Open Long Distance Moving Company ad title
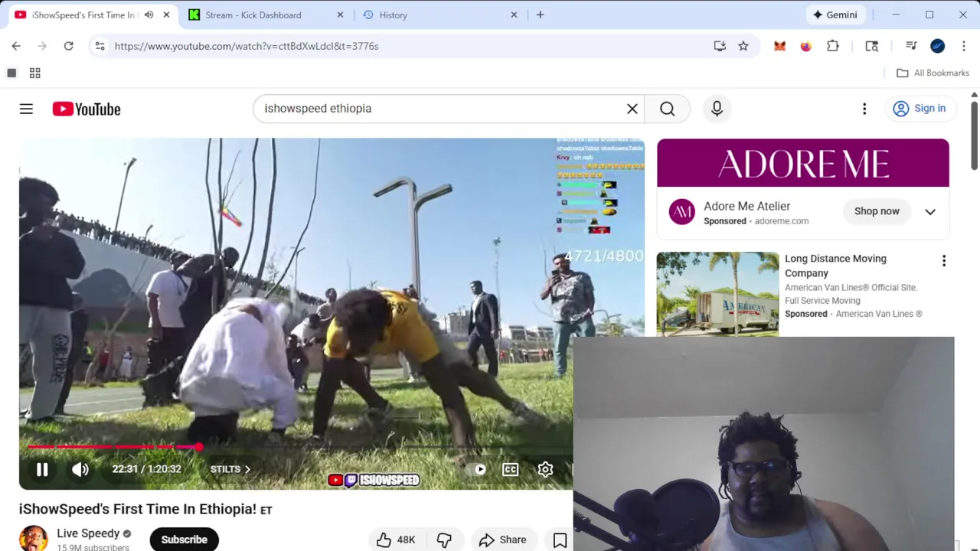 pyautogui.click(x=835, y=266)
